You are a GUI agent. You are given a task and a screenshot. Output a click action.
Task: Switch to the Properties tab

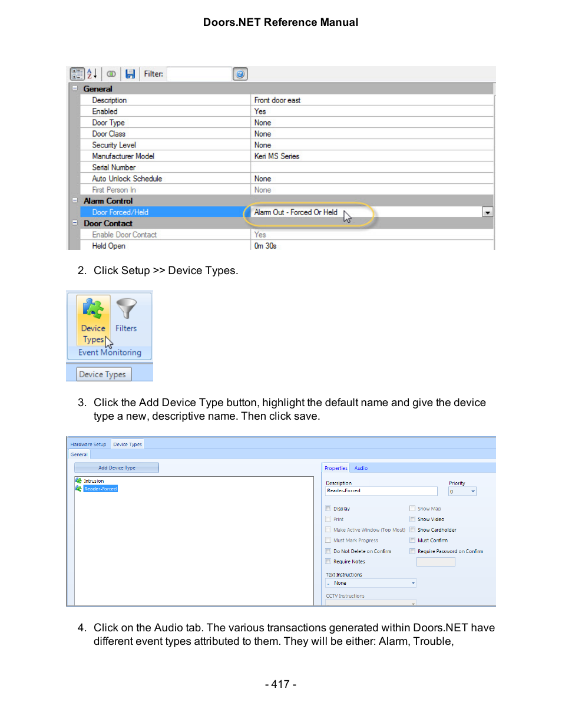(336, 468)
